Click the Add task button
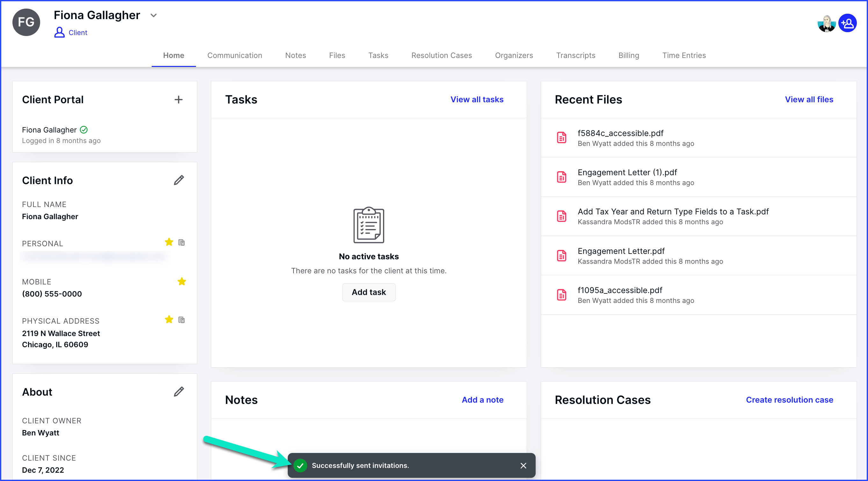 [369, 292]
